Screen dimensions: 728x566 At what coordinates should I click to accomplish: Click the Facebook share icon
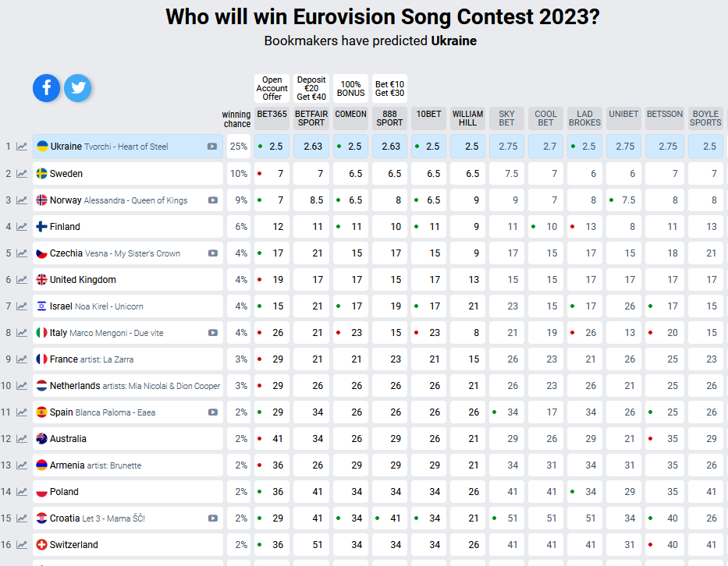tap(46, 88)
